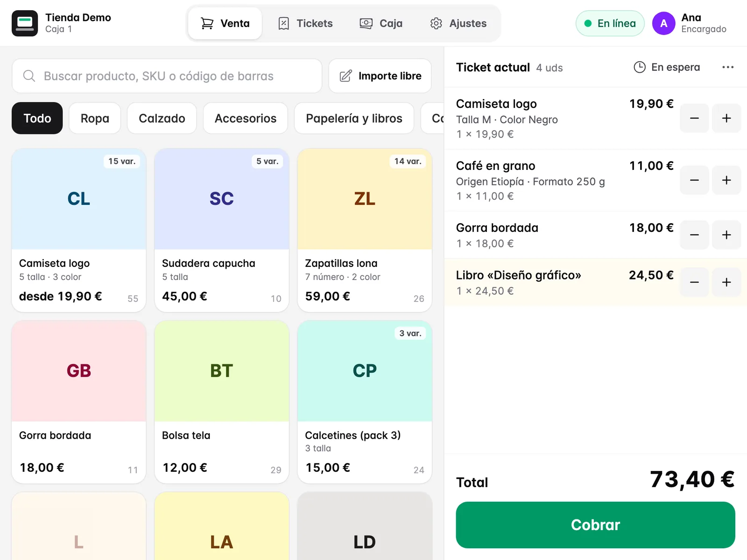Click the 73,40 € total amount

pos(692,479)
